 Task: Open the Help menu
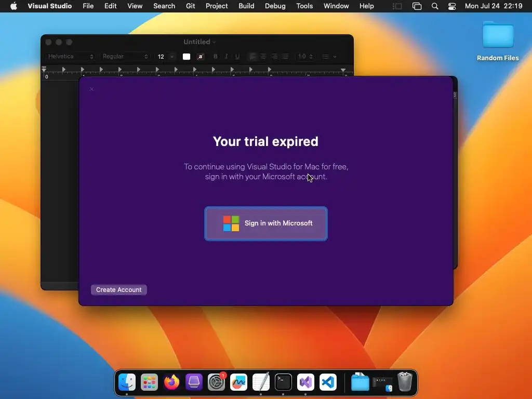point(366,6)
